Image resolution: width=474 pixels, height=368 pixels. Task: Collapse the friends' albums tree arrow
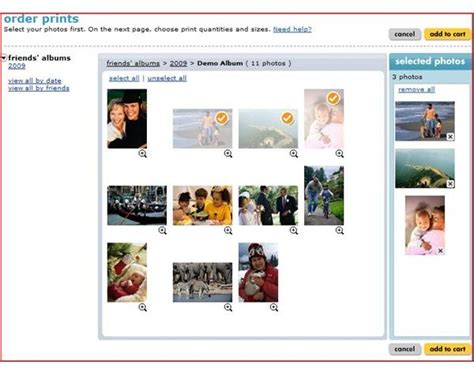(x=4, y=58)
